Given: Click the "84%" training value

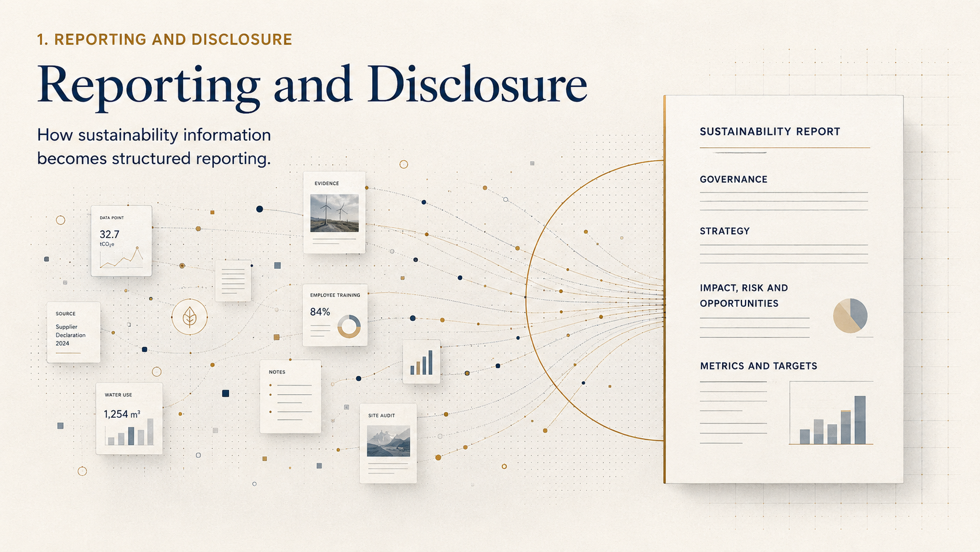Looking at the screenshot, I should pyautogui.click(x=320, y=311).
